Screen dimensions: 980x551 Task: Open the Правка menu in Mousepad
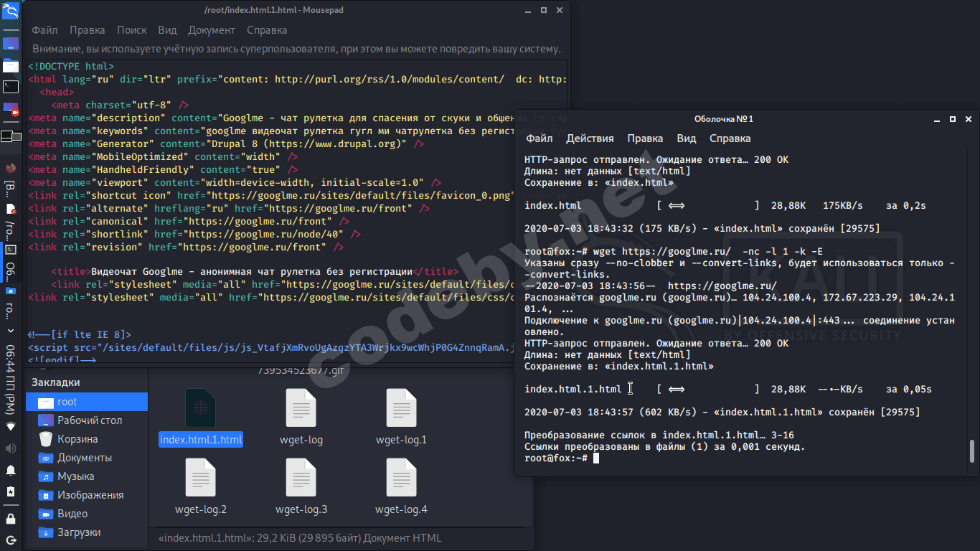click(88, 30)
